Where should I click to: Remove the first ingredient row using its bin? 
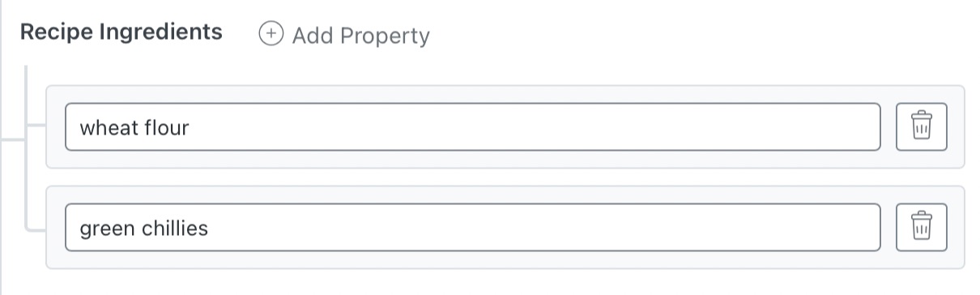click(x=921, y=126)
